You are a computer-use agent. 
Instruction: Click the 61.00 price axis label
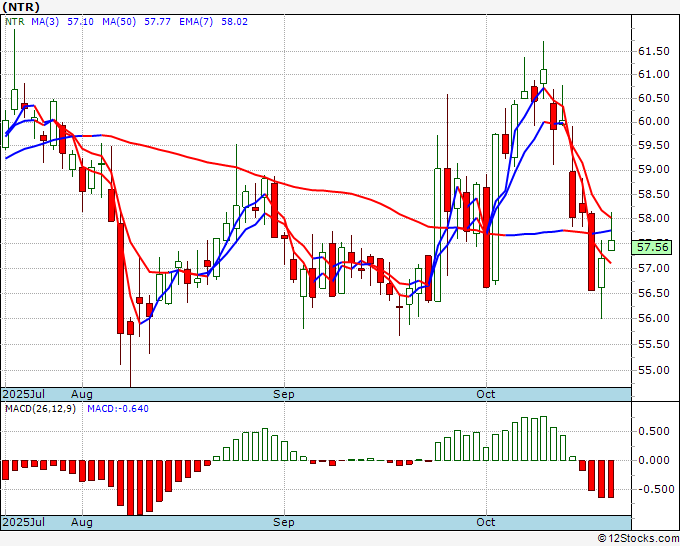(x=654, y=75)
